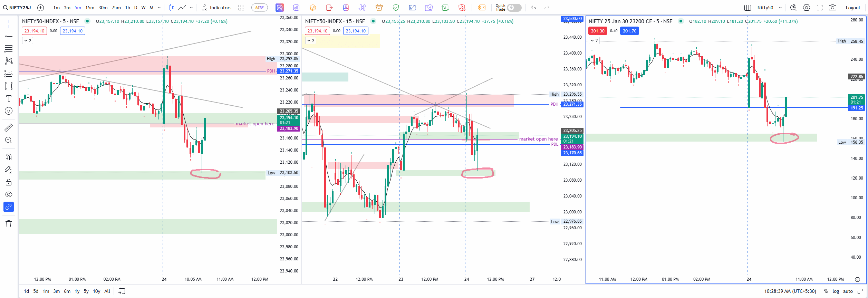Choose the patterns drawing tool
This screenshot has width=868, height=298.
click(x=9, y=61)
